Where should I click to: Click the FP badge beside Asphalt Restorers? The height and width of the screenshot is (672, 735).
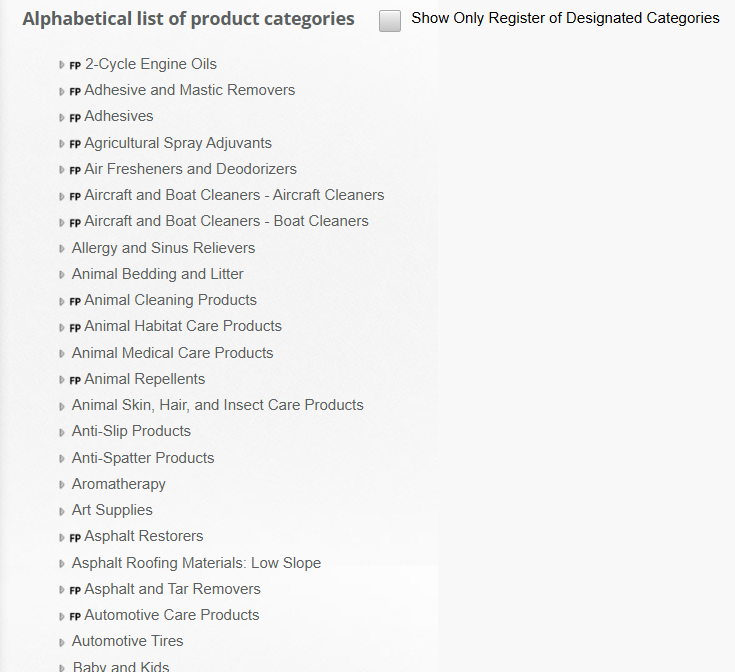76,537
